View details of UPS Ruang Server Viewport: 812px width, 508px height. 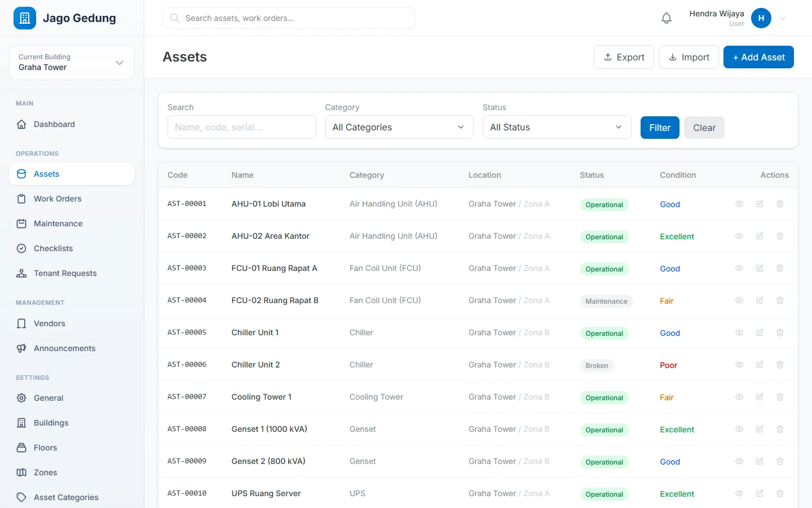[739, 493]
